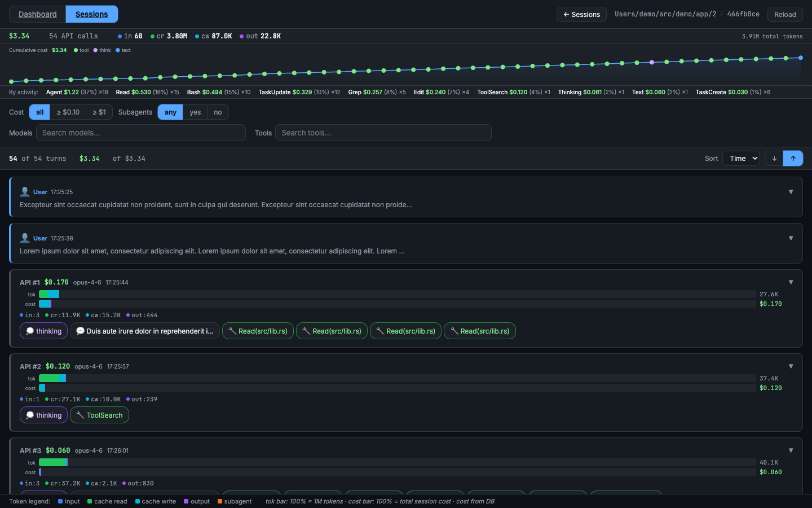The width and height of the screenshot is (812, 508).
Task: Click the purple think legend dot
Action: tap(95, 50)
